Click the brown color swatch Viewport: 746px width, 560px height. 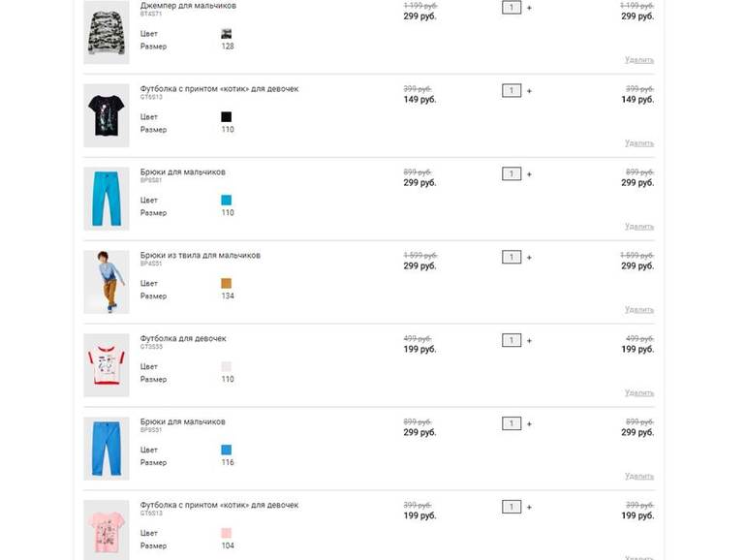coord(227,284)
